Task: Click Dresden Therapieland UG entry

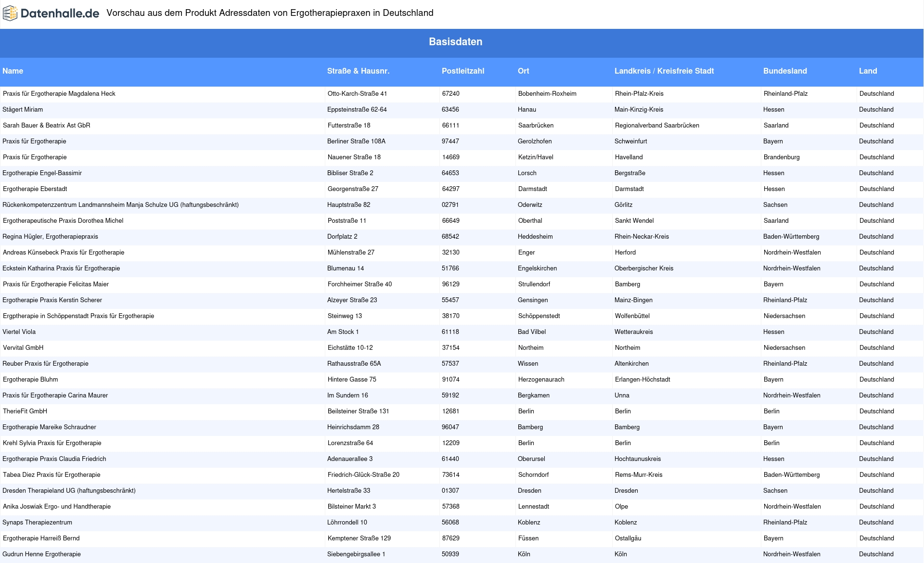Action: [69, 491]
